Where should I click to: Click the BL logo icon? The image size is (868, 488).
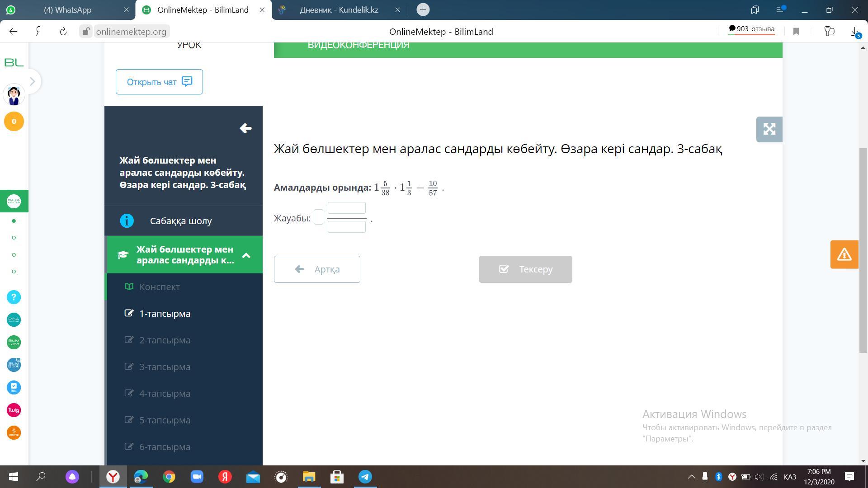pos(14,62)
